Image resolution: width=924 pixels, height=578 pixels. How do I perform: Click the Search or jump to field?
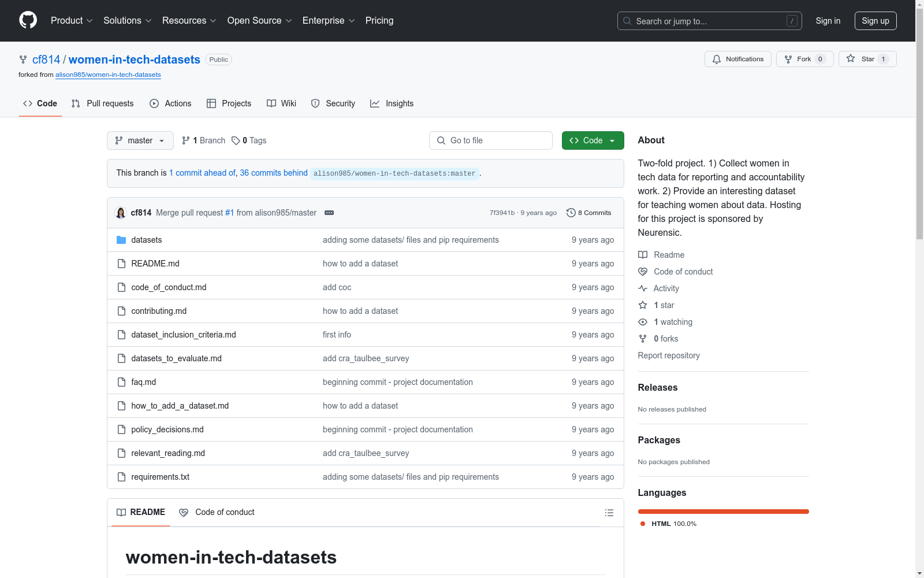(710, 21)
